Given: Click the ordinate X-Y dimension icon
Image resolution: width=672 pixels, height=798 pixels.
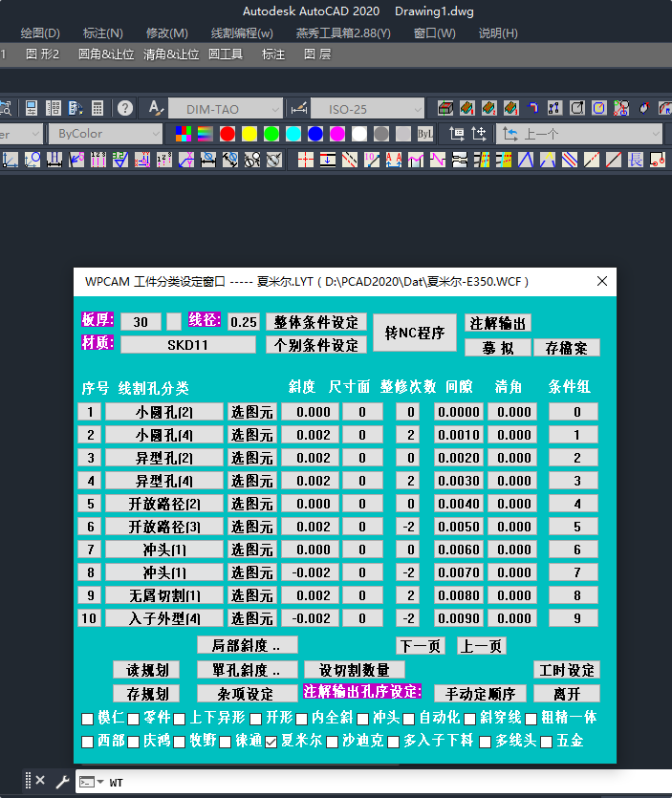Looking at the screenshot, I should click(185, 160).
